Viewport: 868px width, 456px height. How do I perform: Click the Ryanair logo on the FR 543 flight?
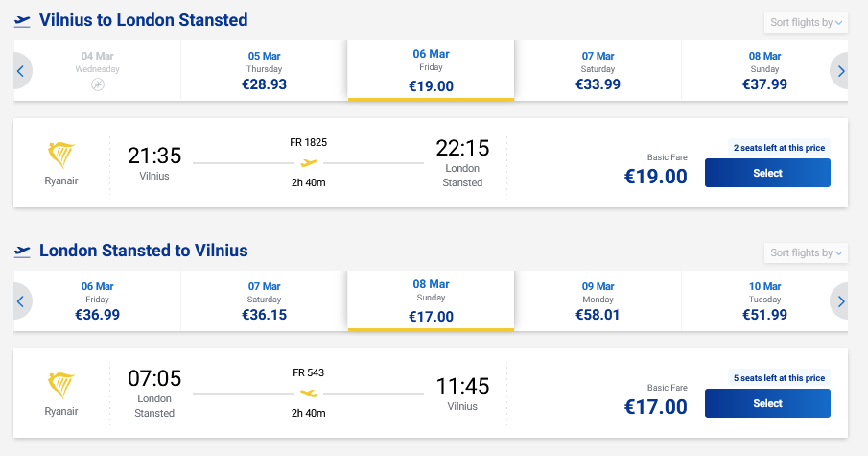60,385
